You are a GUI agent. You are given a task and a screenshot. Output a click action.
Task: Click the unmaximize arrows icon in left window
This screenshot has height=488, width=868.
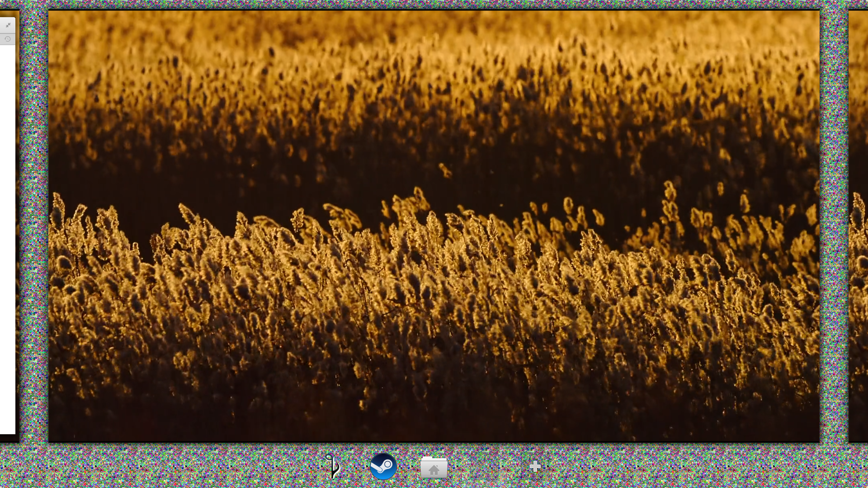click(x=8, y=25)
